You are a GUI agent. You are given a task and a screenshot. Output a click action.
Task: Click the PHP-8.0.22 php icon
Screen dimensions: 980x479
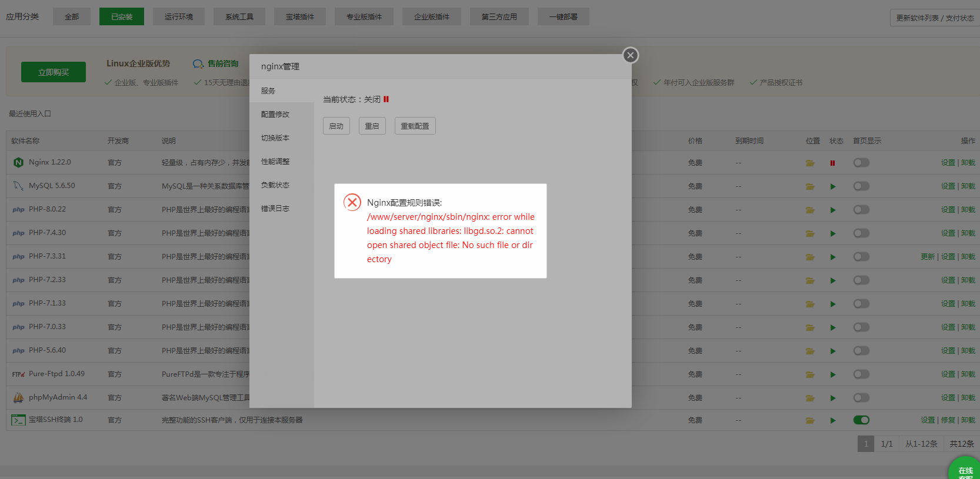click(x=18, y=209)
